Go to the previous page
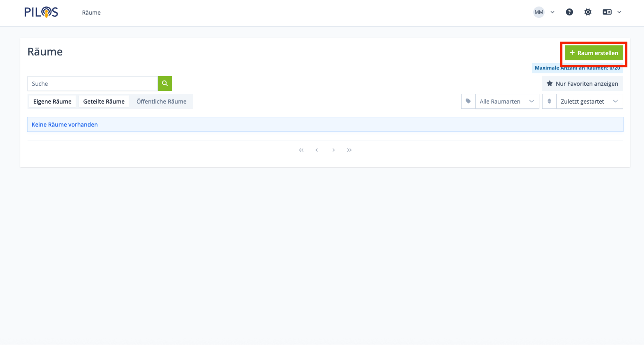Viewport: 644px width, 345px height. (317, 150)
